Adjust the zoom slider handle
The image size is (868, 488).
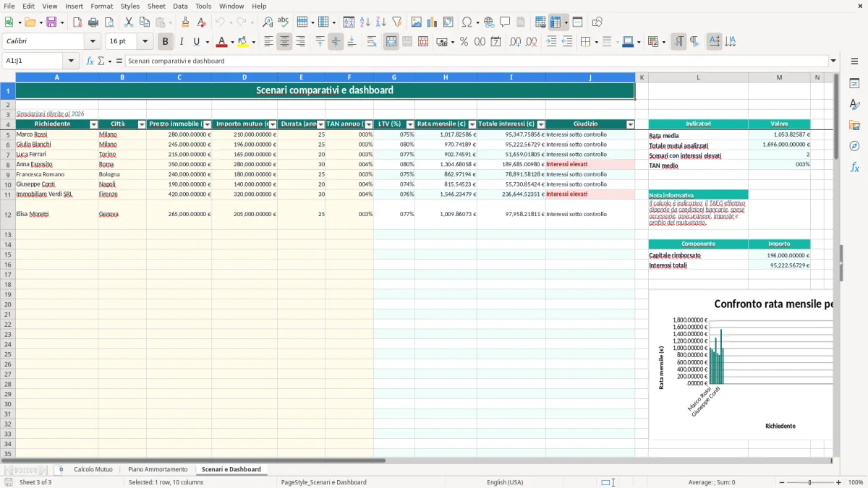click(x=809, y=482)
